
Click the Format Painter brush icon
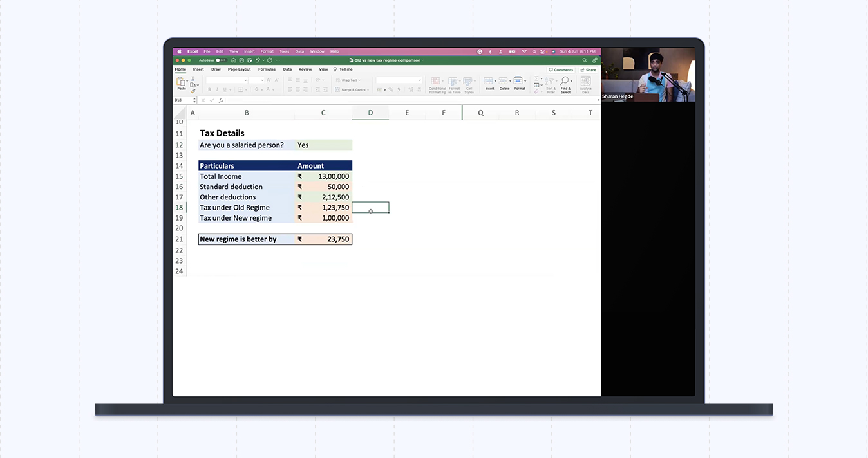pyautogui.click(x=193, y=91)
